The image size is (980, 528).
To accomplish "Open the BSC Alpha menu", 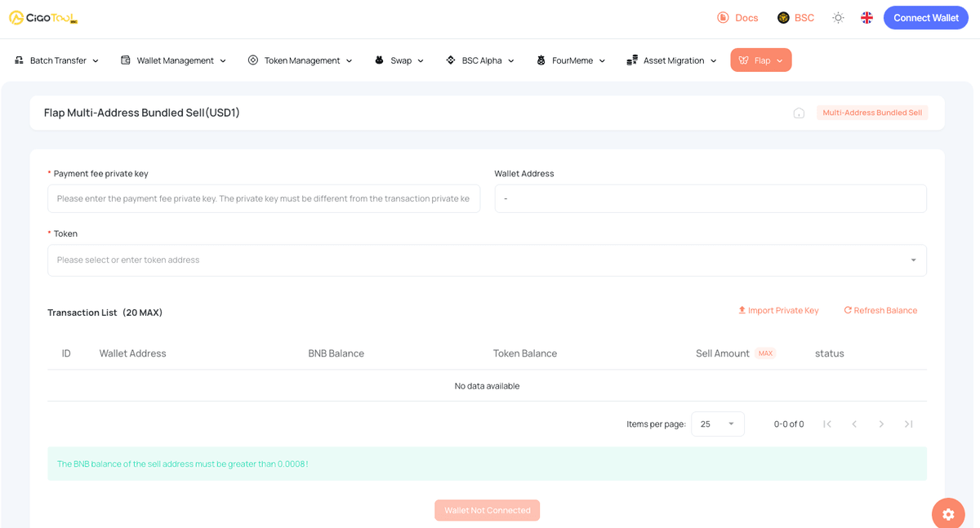I will [480, 60].
